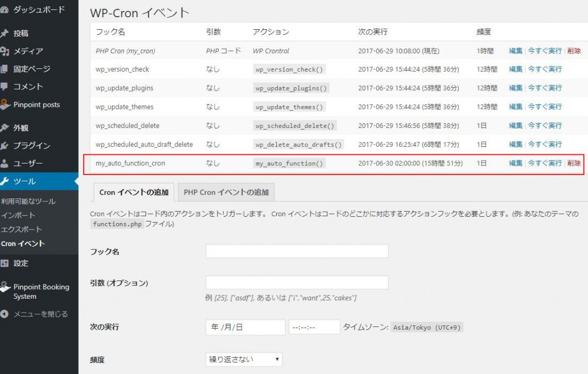Viewport: 588px width, 374px height.
Task: Click the 頻度 column header
Action: pyautogui.click(x=483, y=32)
